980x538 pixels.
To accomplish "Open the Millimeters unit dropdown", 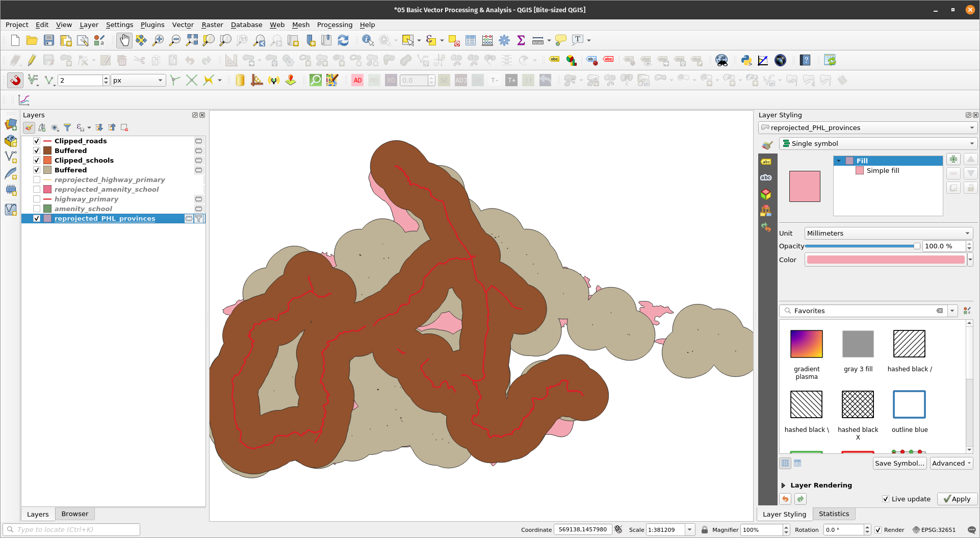I will click(888, 233).
